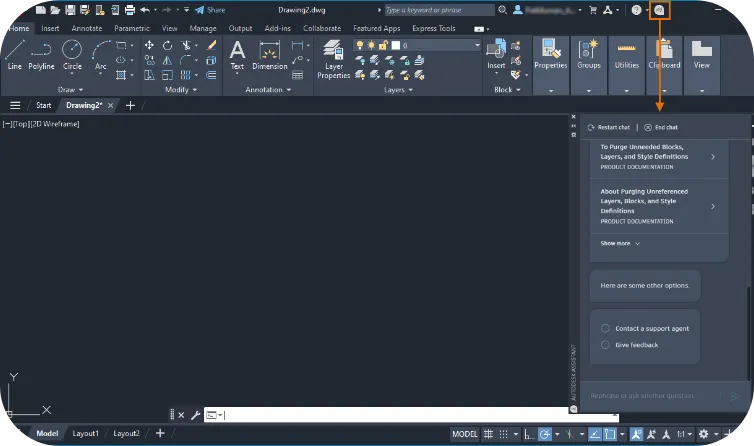754x446 pixels.
Task: Toggle annotation objects visibility in status bar
Action: click(636, 434)
